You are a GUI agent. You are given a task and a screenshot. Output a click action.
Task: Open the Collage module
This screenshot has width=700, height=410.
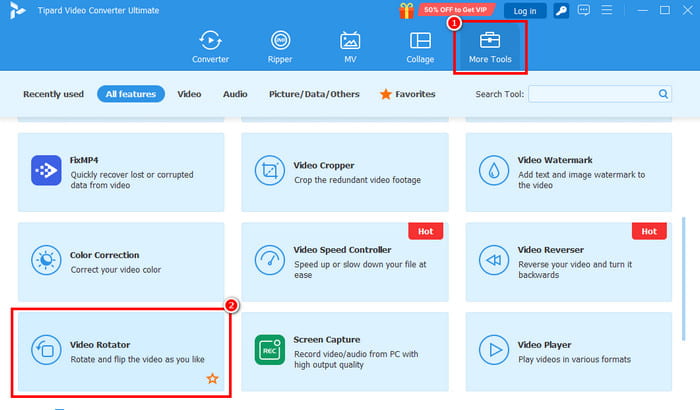point(420,47)
